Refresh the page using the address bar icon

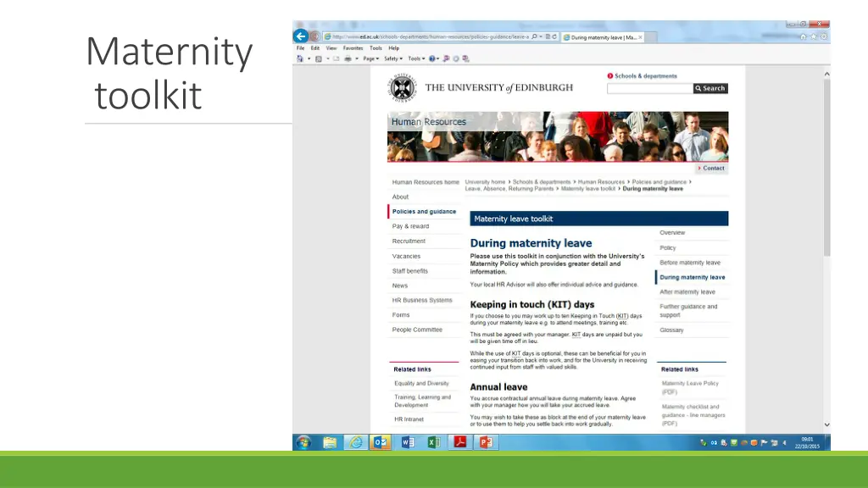(x=554, y=37)
